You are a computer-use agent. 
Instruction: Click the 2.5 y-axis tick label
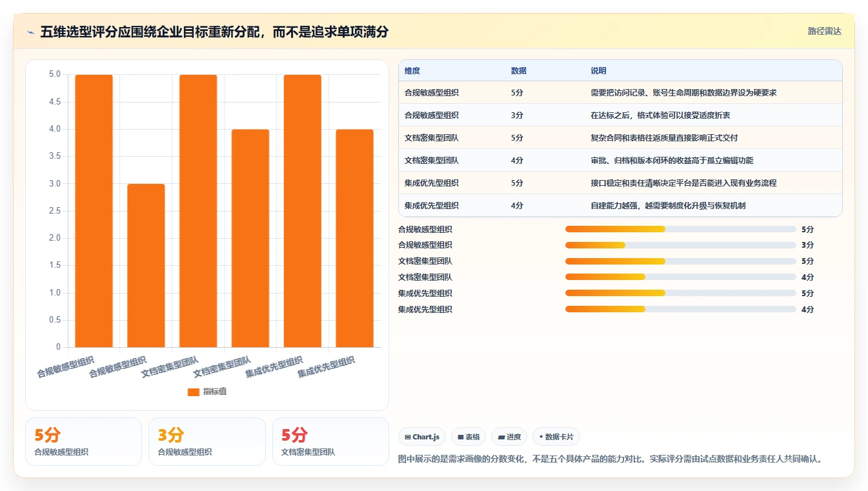click(55, 211)
